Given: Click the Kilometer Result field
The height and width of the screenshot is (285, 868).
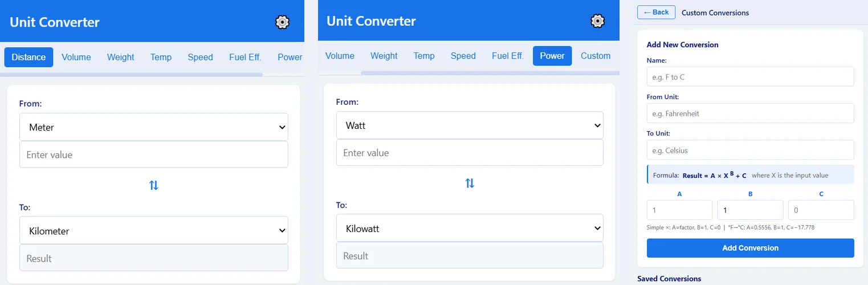Looking at the screenshot, I should (154, 258).
